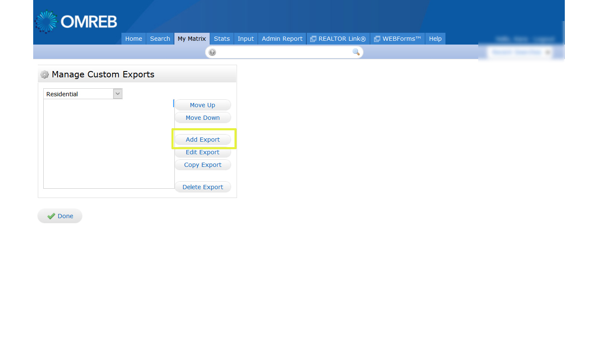Click the Manage Custom Exports heading
This screenshot has height=364, width=598.
click(x=103, y=74)
